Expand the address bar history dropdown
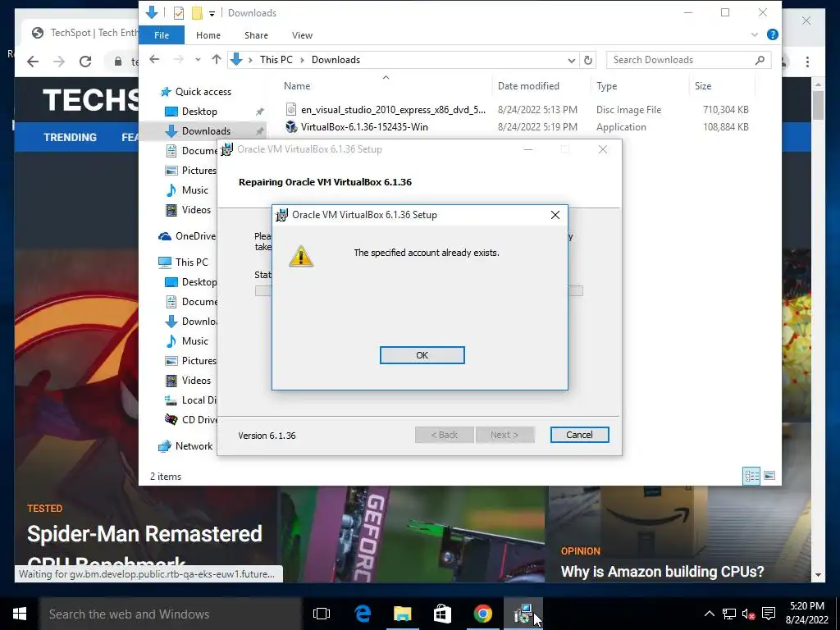This screenshot has height=630, width=840. tap(571, 60)
